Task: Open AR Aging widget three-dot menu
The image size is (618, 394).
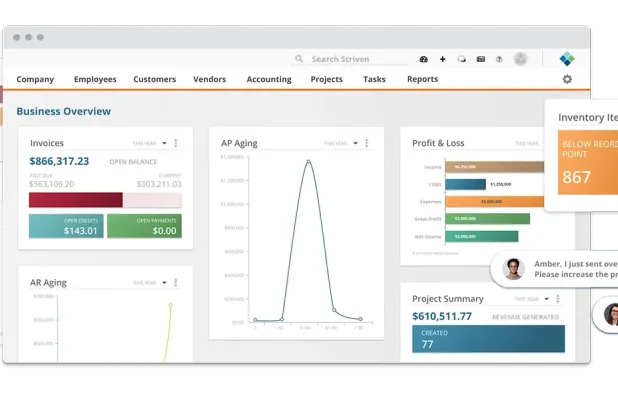Action: tap(176, 282)
